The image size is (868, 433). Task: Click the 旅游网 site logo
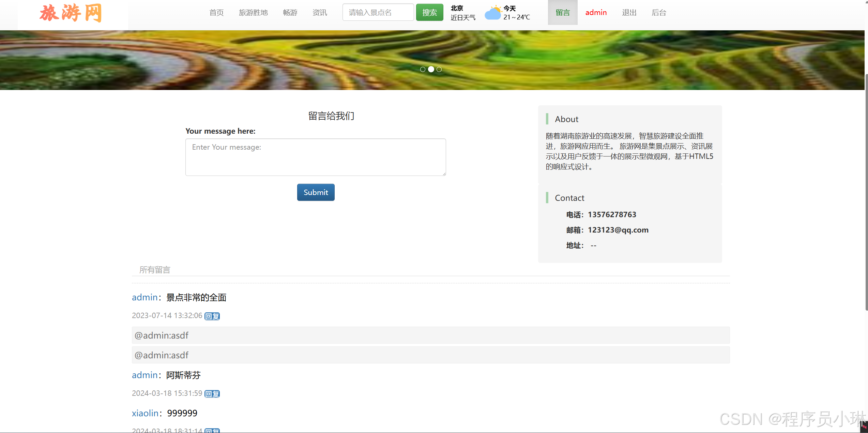[71, 13]
